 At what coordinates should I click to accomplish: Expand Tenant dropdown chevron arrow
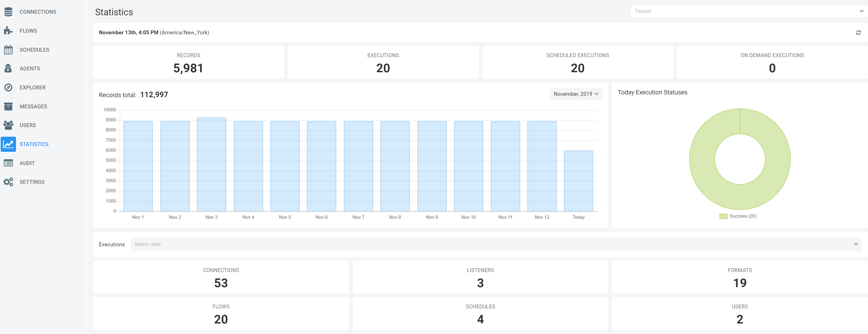(861, 11)
